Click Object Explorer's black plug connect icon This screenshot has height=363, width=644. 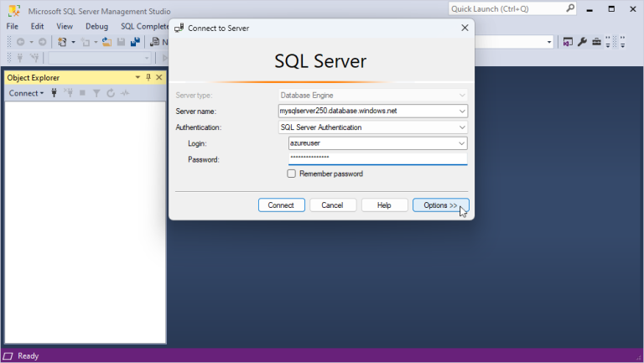click(54, 93)
